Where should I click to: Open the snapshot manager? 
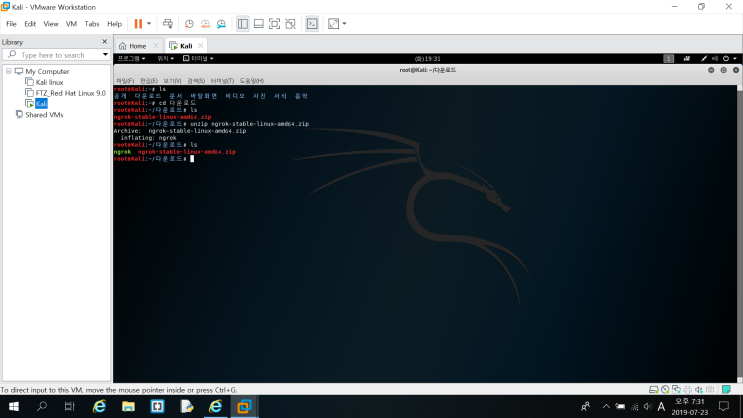click(221, 24)
